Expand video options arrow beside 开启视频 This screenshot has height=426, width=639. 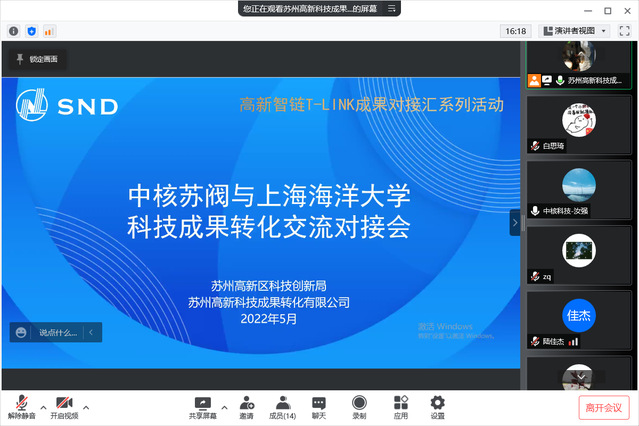pos(86,407)
